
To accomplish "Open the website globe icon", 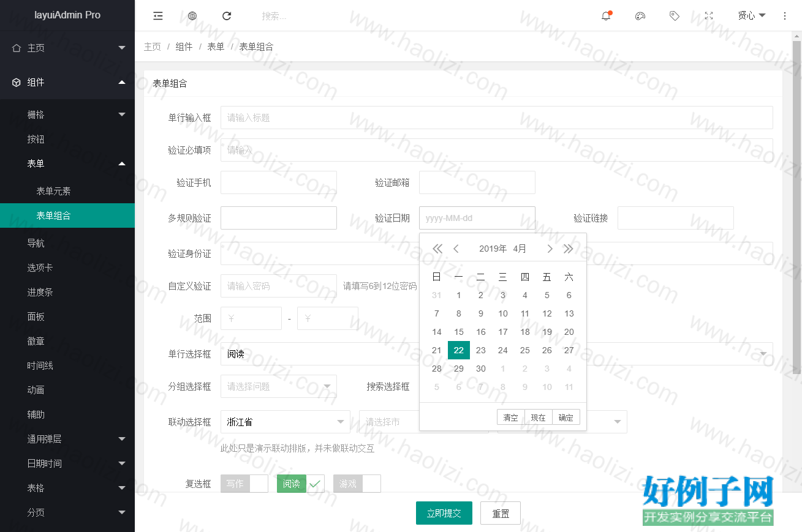I will [x=192, y=16].
